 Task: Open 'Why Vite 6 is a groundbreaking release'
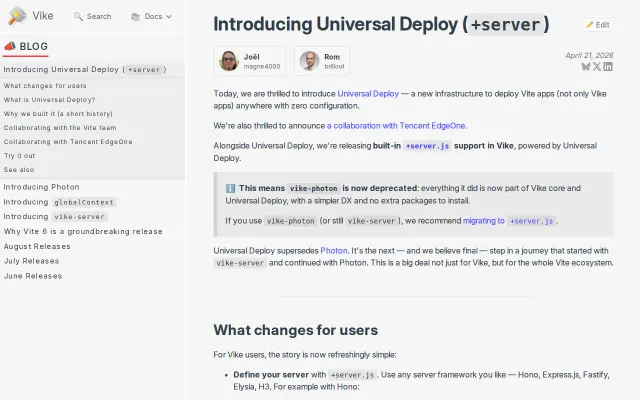[83, 231]
